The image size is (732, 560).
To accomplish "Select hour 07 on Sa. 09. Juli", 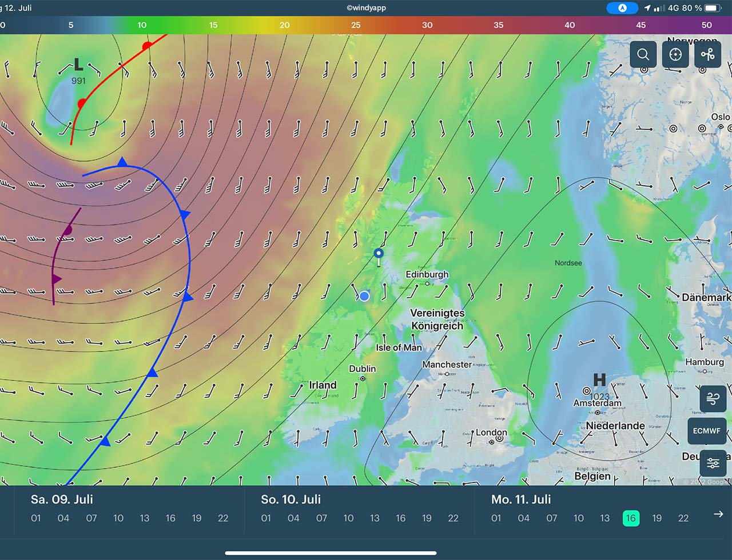I will pos(91,518).
